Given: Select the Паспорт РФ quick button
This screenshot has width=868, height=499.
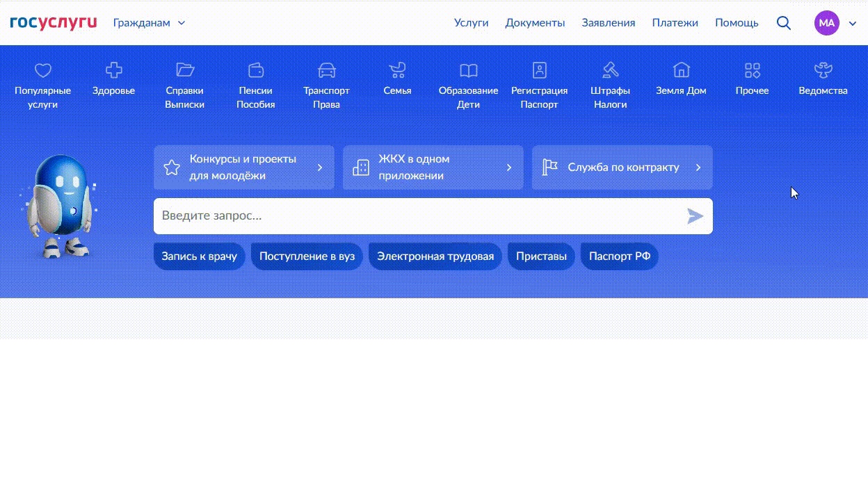Looking at the screenshot, I should pos(619,256).
